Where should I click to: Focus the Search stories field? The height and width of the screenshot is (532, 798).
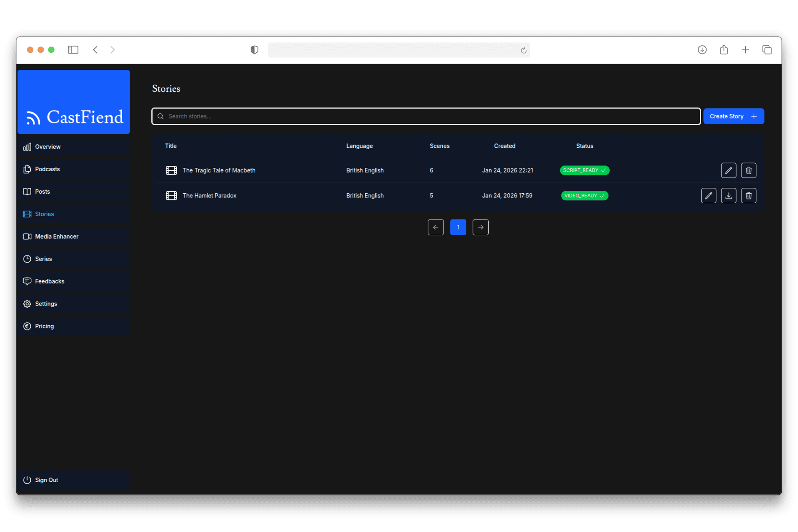click(426, 116)
